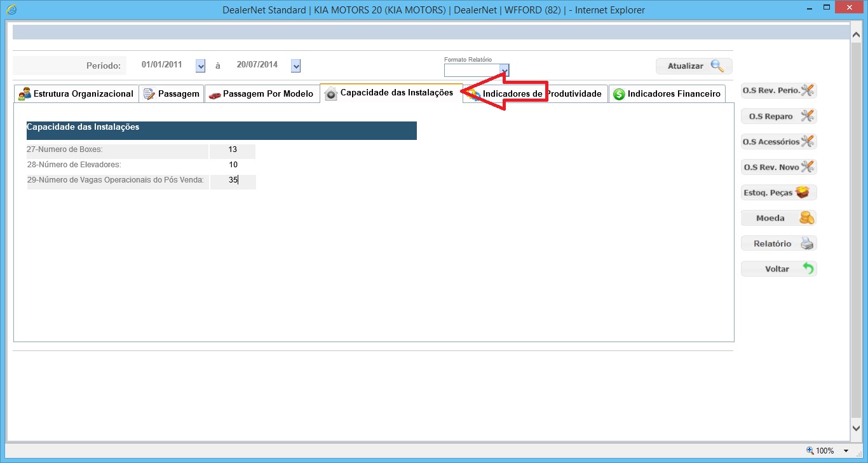The width and height of the screenshot is (868, 463).
Task: Click the Moeda button
Action: point(778,218)
